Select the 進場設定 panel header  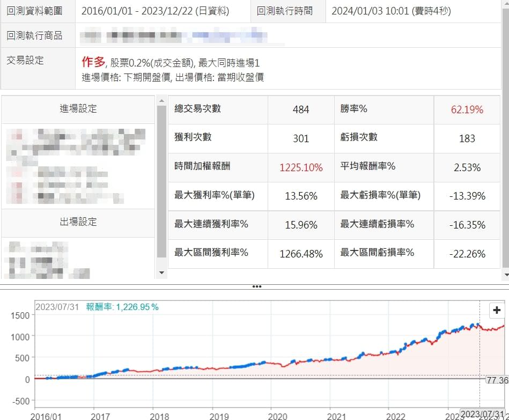point(78,109)
